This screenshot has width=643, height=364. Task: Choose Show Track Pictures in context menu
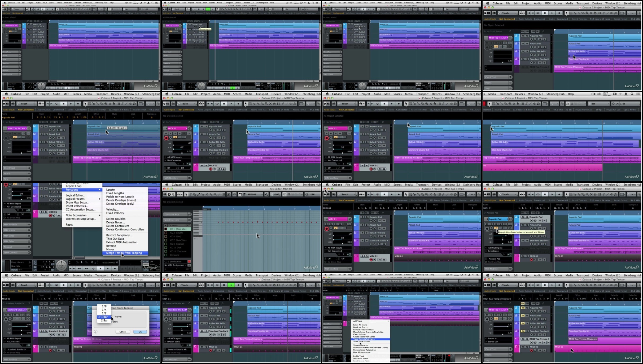coord(370,341)
